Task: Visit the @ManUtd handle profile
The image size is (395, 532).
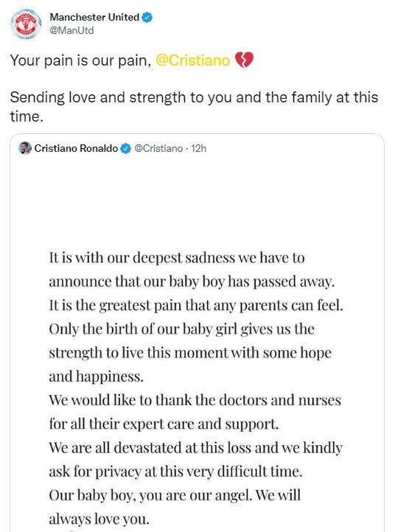Action: [x=71, y=30]
